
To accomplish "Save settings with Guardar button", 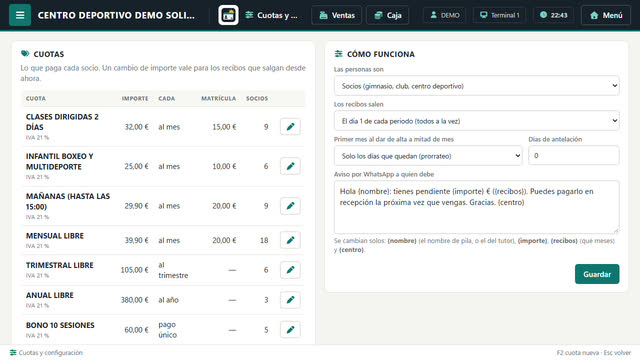I will 597,274.
